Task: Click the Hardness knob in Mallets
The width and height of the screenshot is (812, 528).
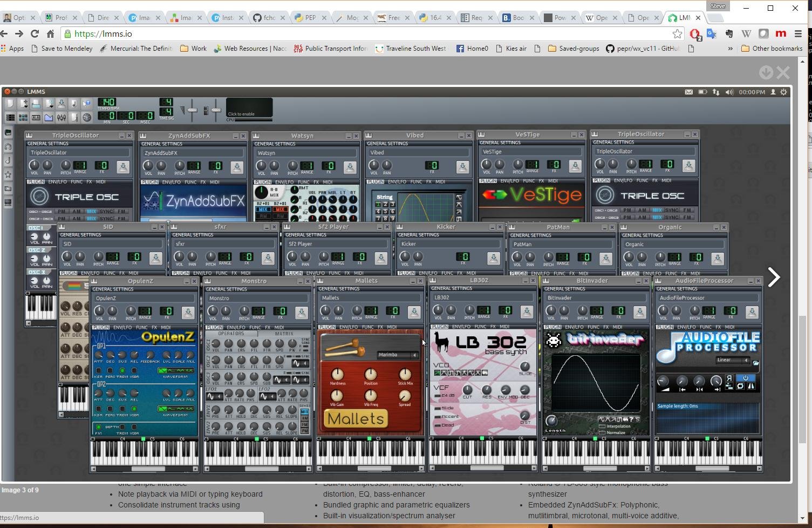Action: tap(337, 374)
